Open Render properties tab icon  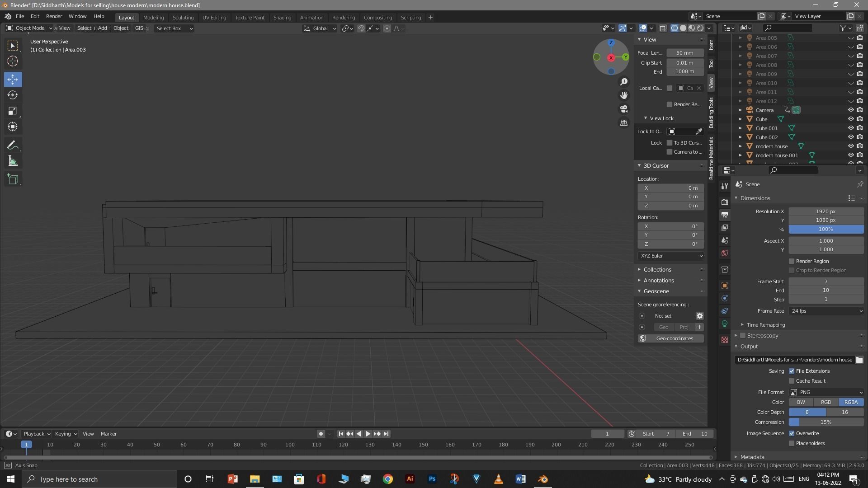click(725, 202)
